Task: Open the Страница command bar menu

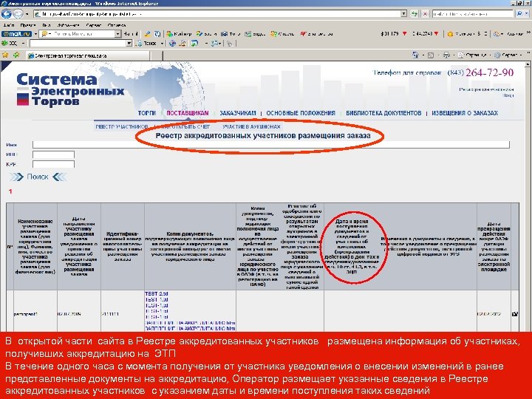Action: coord(474,55)
